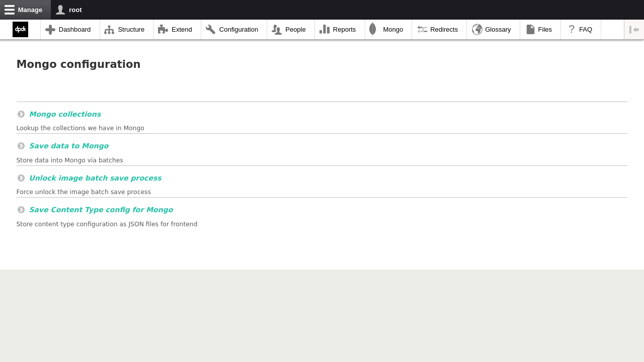Click arrow bullet beside Mongo collections
The width and height of the screenshot is (644, 362).
pos(21,114)
